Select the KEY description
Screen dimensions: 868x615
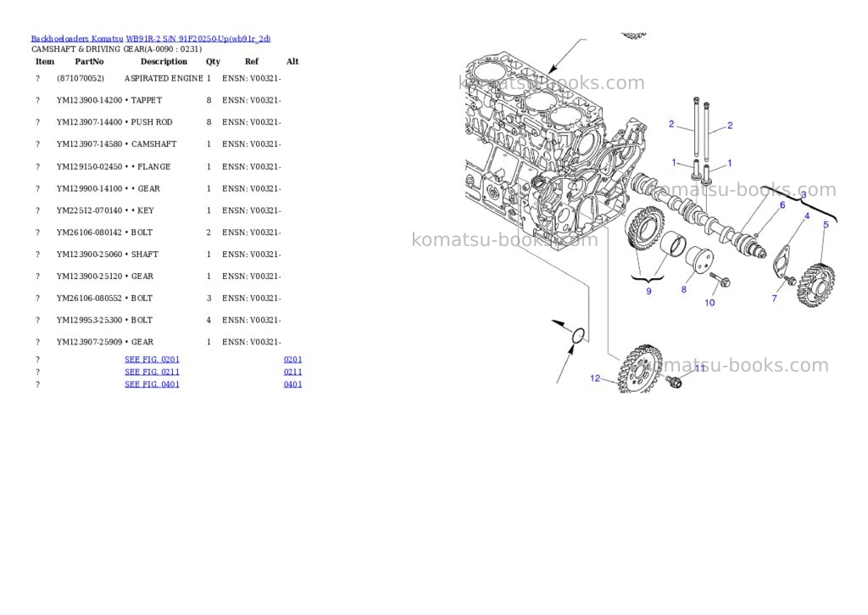click(x=146, y=210)
